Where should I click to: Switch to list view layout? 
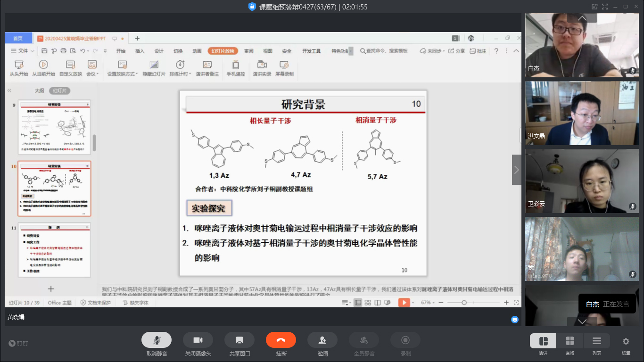pos(596,341)
